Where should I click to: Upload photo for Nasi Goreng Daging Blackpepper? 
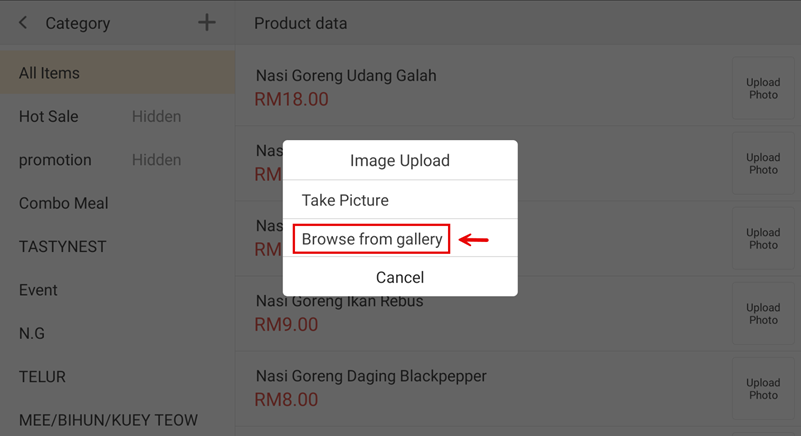(762, 389)
